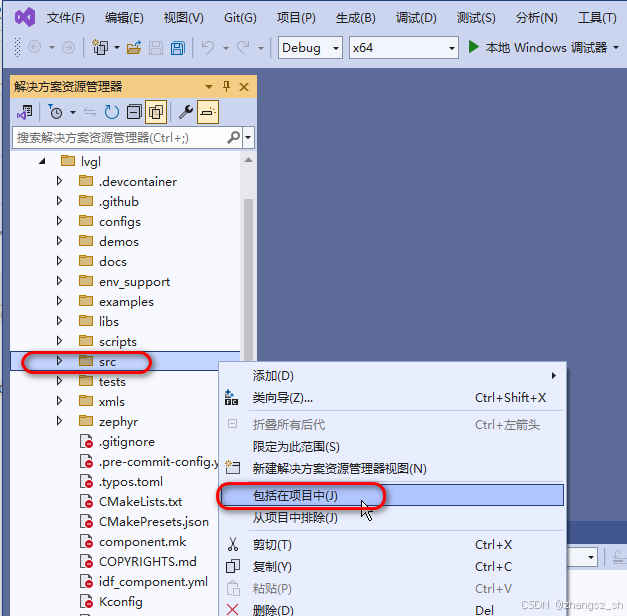The height and width of the screenshot is (616, 627).
Task: Choose 限定为此范围(S) from context menu
Action: click(x=393, y=446)
